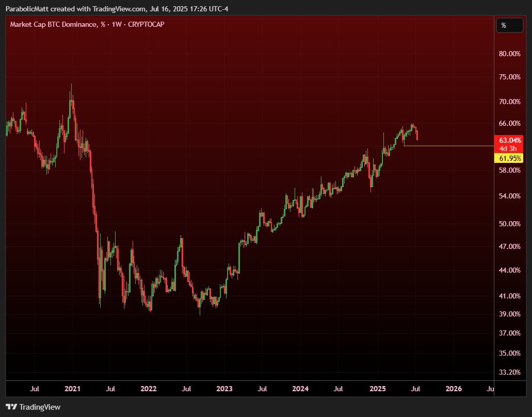Click the 47.00% axis label
532x417 pixels.
click(x=510, y=246)
